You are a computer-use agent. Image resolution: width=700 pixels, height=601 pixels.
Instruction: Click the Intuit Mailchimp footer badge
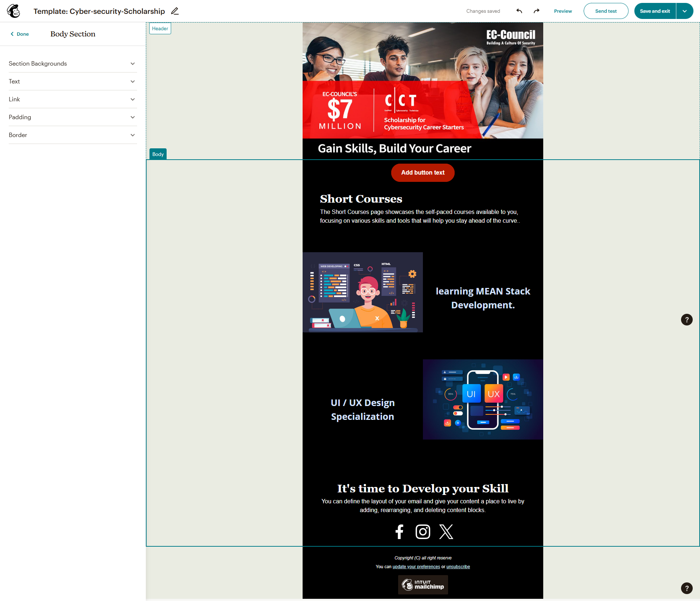[423, 585]
